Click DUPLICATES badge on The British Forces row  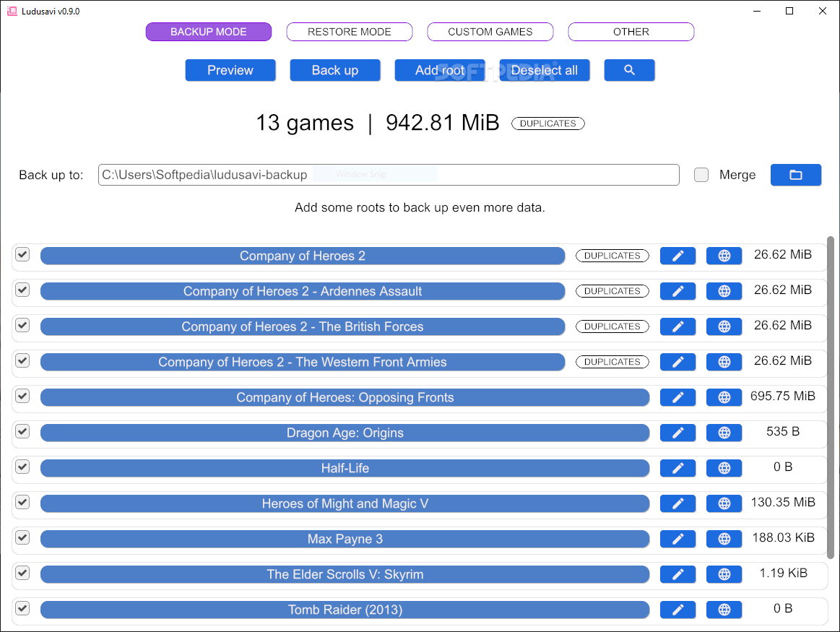click(x=612, y=326)
